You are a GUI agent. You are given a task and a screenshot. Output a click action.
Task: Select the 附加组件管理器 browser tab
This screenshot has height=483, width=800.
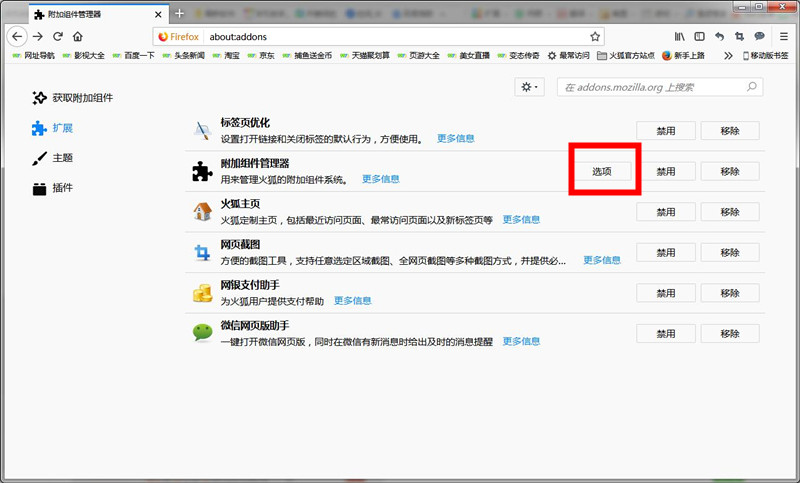(x=98, y=14)
